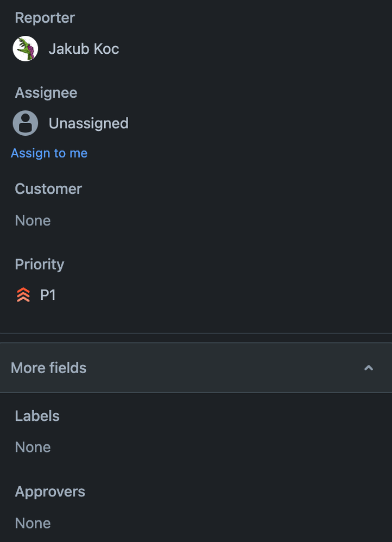Screen dimensions: 392x542
Task: Click None under Approvers field
Action: click(x=33, y=523)
